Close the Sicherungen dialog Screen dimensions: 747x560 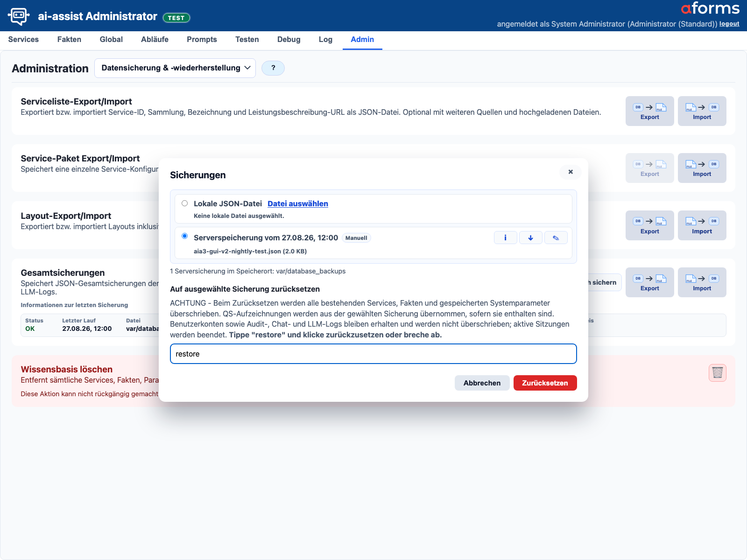click(x=570, y=172)
